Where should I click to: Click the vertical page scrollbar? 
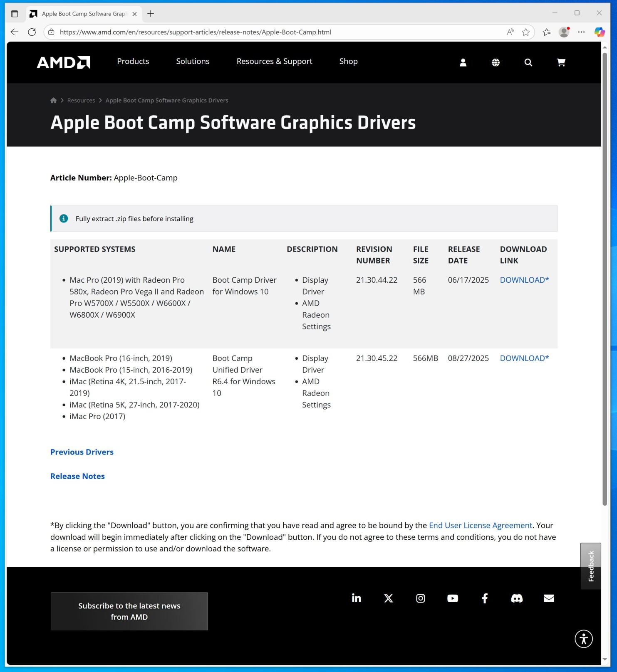point(605,279)
